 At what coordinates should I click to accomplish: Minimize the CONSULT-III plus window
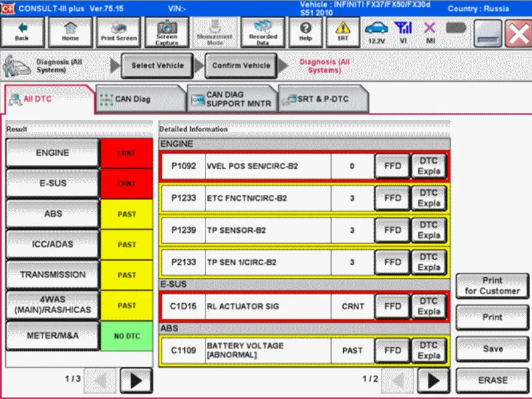pyautogui.click(x=487, y=33)
